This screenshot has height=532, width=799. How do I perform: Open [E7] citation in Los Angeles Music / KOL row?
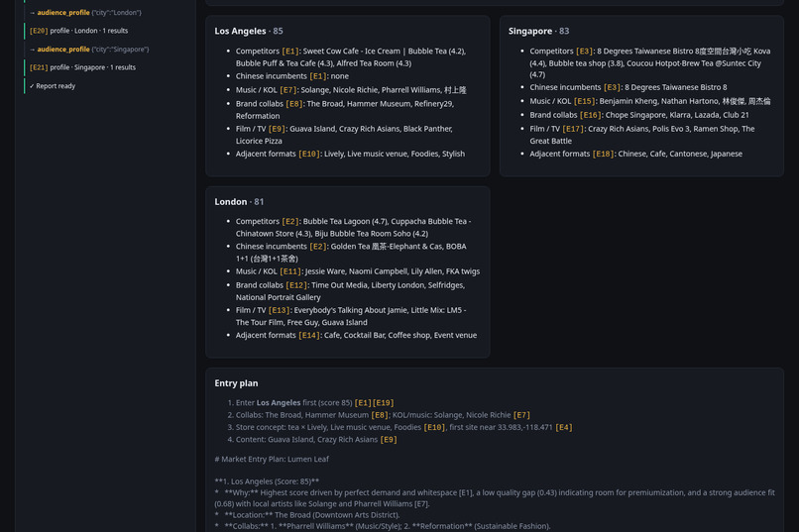click(x=287, y=89)
